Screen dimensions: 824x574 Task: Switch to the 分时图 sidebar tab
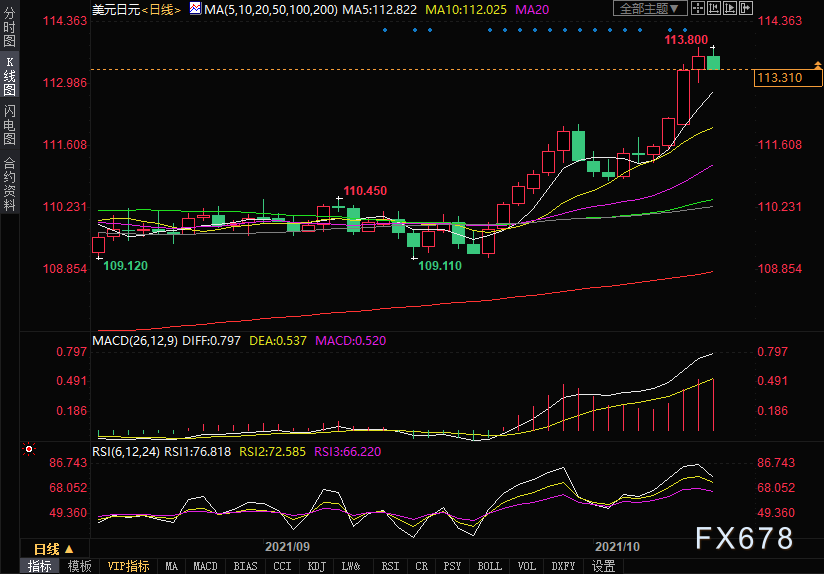click(x=10, y=28)
